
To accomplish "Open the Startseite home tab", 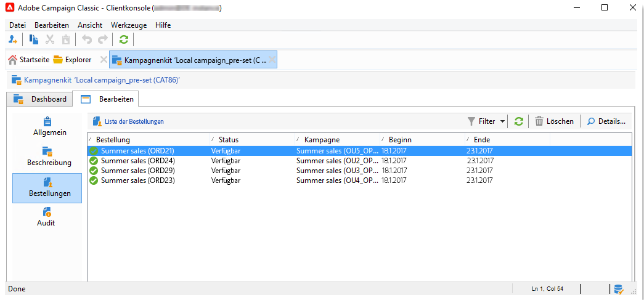I will point(29,60).
